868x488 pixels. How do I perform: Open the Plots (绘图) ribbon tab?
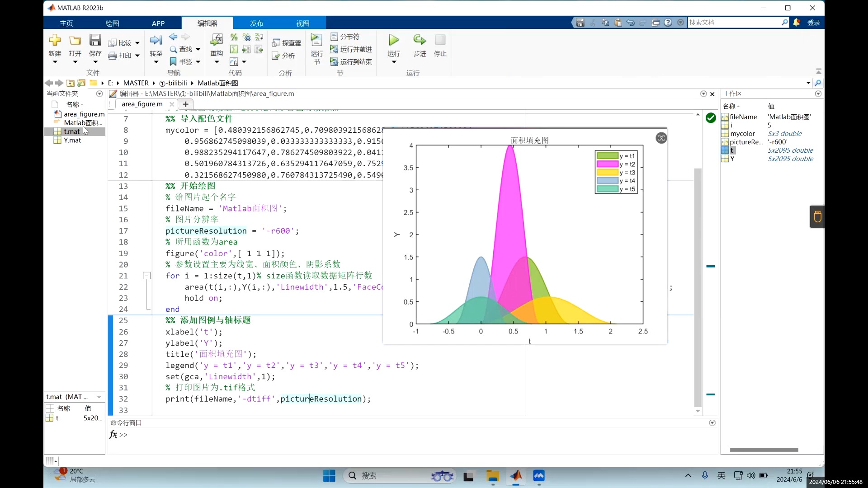click(112, 23)
